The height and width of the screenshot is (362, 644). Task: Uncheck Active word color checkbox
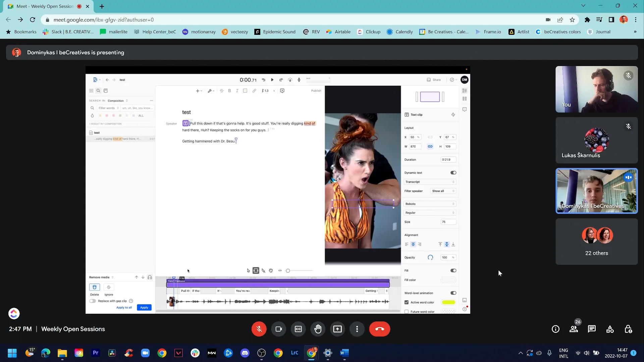407,302
